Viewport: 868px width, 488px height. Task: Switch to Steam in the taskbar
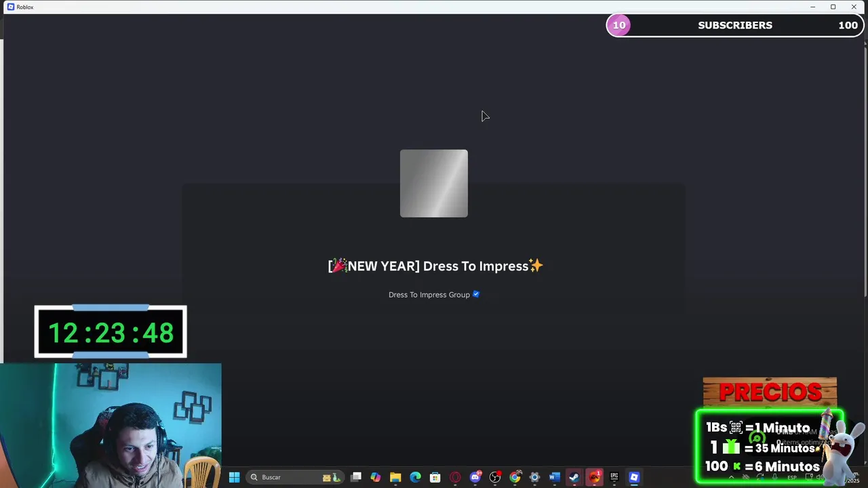(574, 477)
